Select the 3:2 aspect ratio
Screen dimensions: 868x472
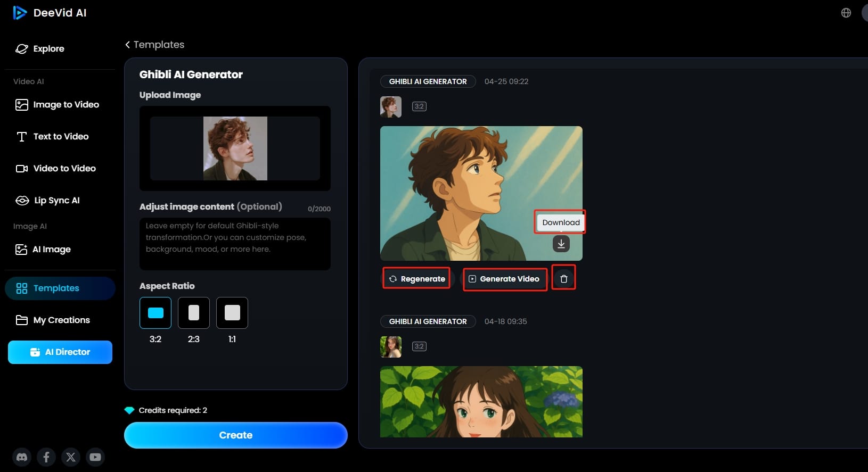pos(155,313)
